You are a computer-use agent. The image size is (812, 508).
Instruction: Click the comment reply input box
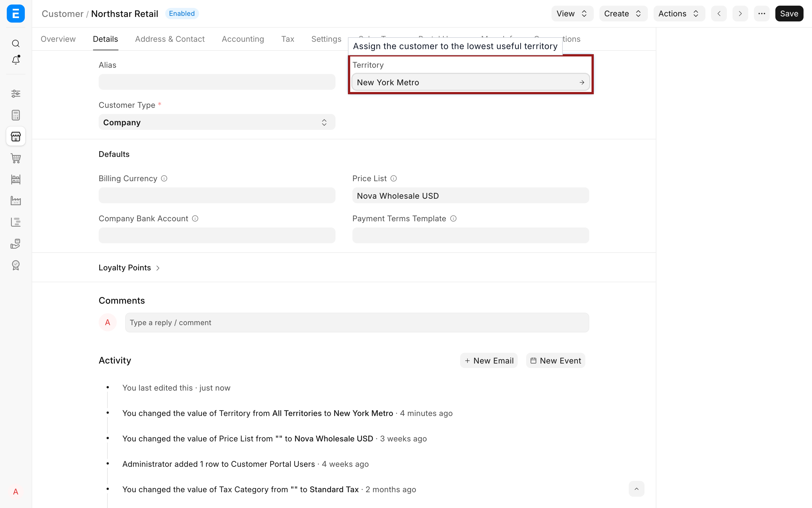tap(357, 323)
